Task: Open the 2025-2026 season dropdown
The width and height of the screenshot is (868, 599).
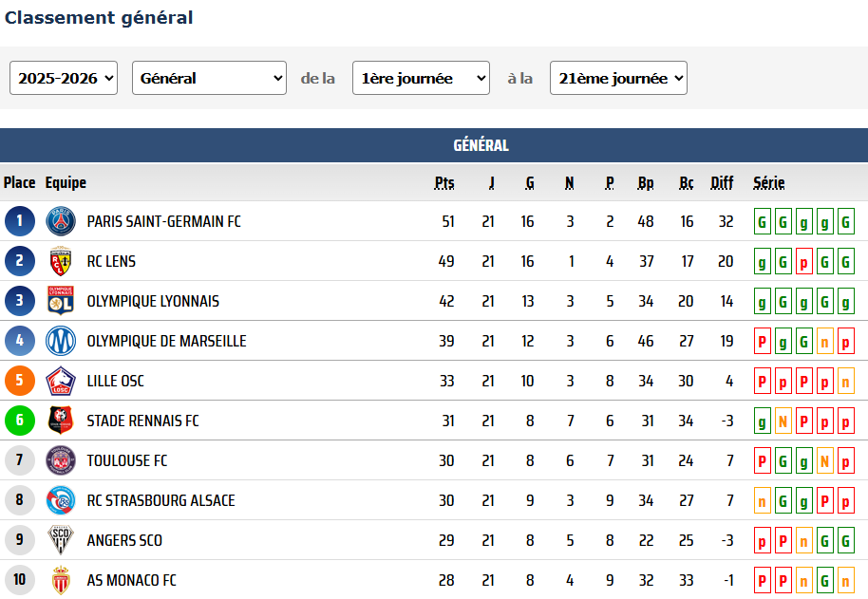Action: pos(64,78)
